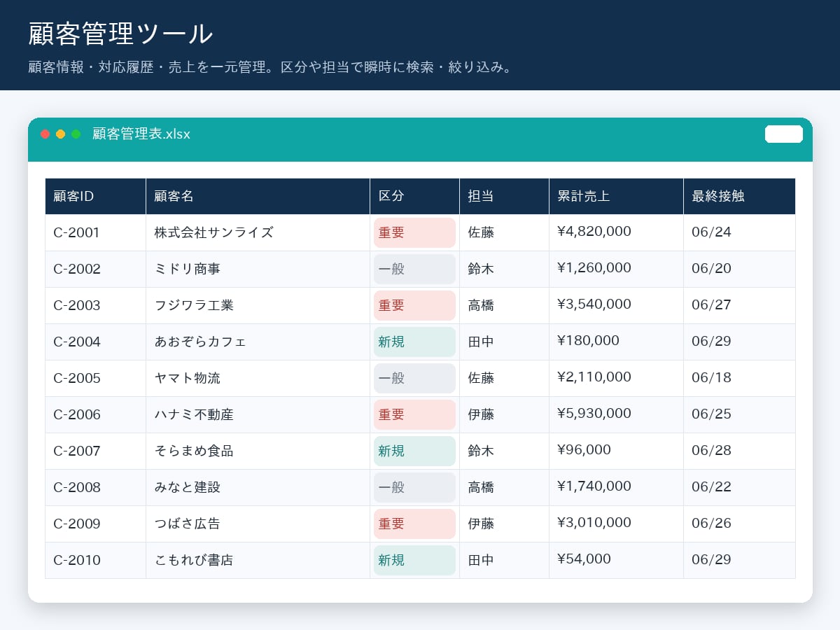Screen dimensions: 840x630
Task: Click the 区分 column header
Action: pyautogui.click(x=415, y=197)
